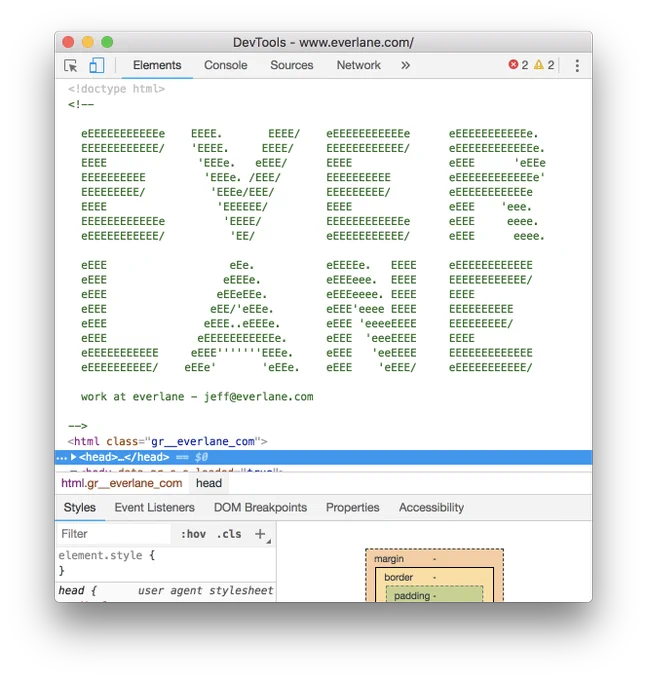Viewport: 647px width, 680px height.
Task: Open the Elements tab
Action: (x=157, y=65)
